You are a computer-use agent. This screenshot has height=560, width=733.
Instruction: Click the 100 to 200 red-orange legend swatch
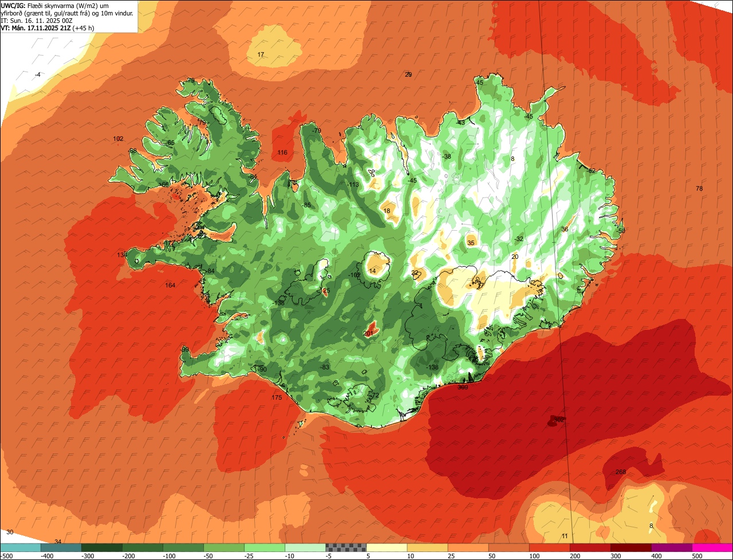tap(549, 547)
